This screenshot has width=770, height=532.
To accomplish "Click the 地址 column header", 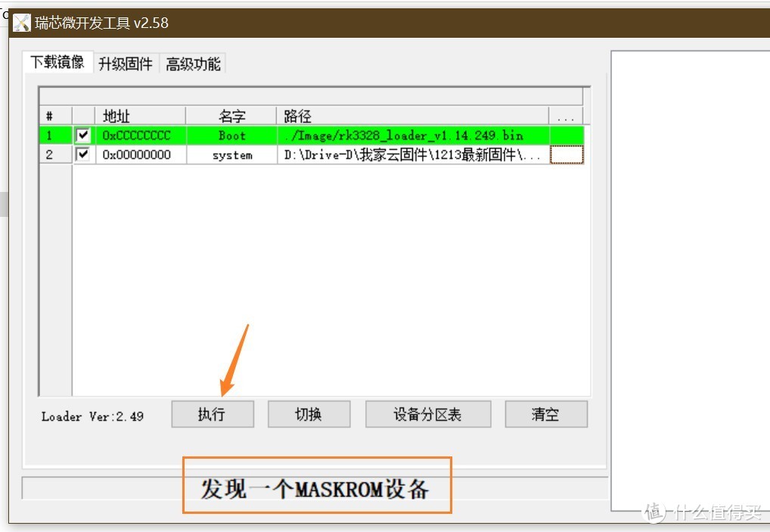I will point(141,116).
